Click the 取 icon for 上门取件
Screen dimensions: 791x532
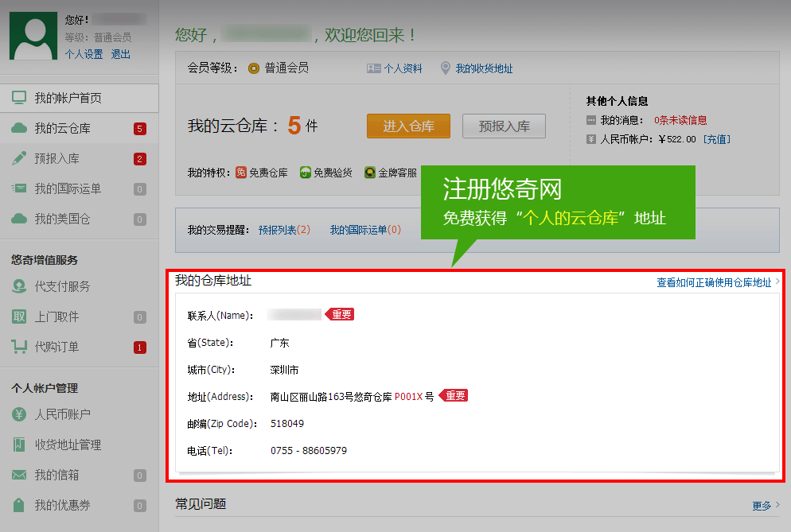pos(19,316)
